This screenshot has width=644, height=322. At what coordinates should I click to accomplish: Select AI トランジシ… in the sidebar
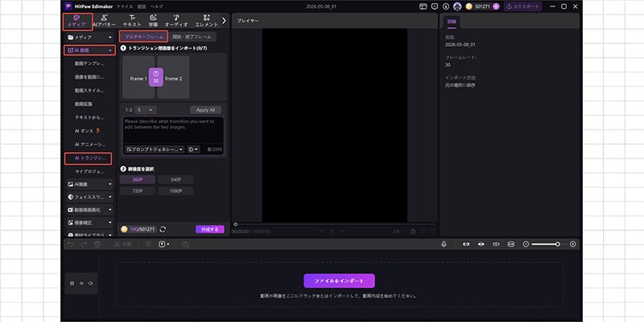coord(89,158)
